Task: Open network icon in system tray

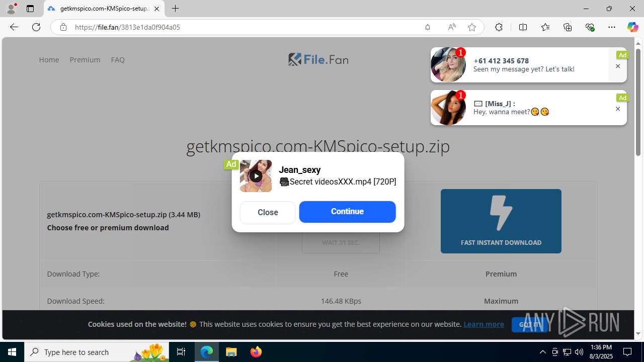Action: coord(567,352)
